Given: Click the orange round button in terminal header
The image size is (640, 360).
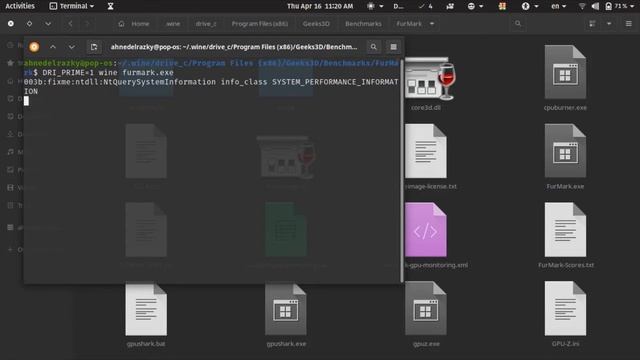Looking at the screenshot, I should point(34,47).
